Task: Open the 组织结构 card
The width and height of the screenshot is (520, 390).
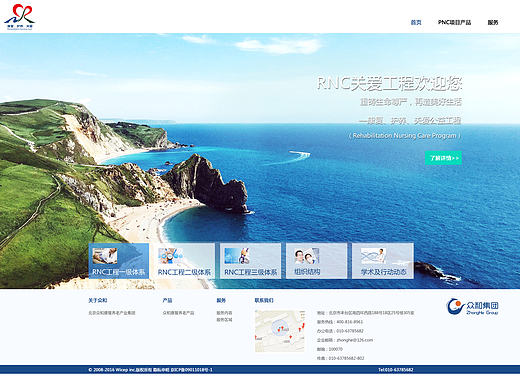Action: [x=316, y=261]
